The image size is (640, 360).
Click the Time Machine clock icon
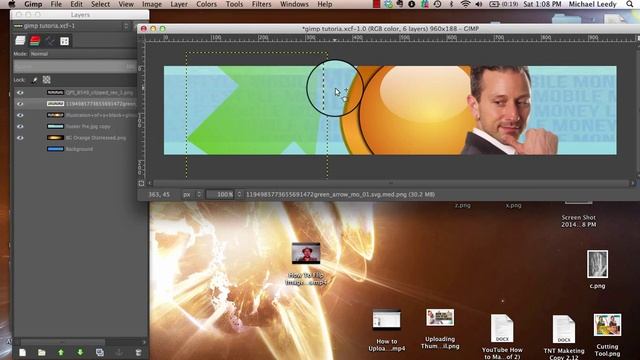(438, 4)
